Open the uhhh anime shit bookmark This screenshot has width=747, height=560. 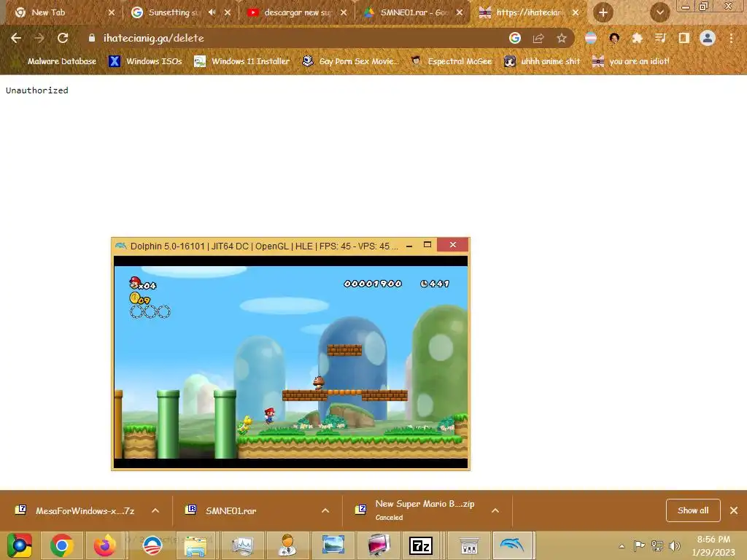click(542, 61)
